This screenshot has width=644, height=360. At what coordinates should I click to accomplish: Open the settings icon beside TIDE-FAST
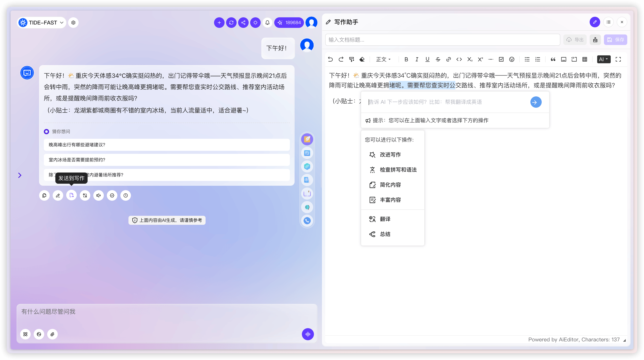coord(73,23)
